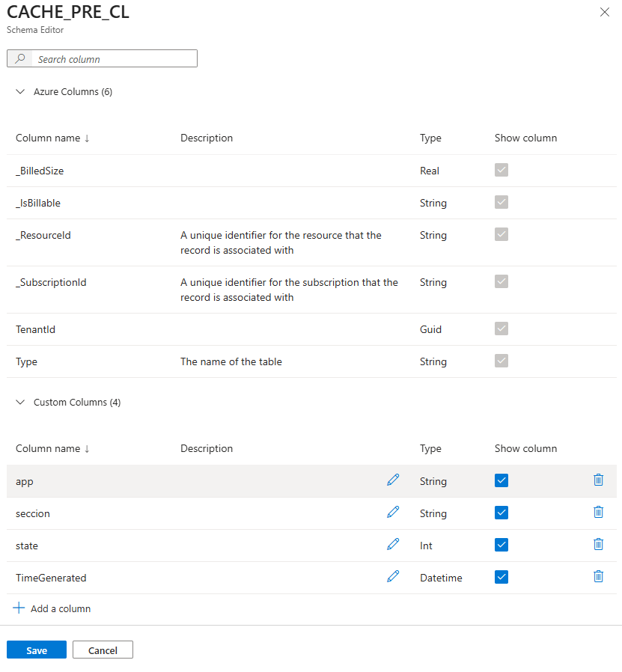This screenshot has width=622, height=672.
Task: Delete the TimeGenerated column with trash icon
Action: pyautogui.click(x=599, y=576)
